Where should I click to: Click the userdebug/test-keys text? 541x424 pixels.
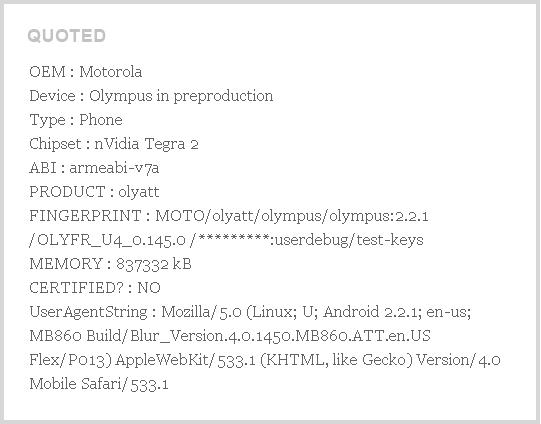[x=350, y=240]
